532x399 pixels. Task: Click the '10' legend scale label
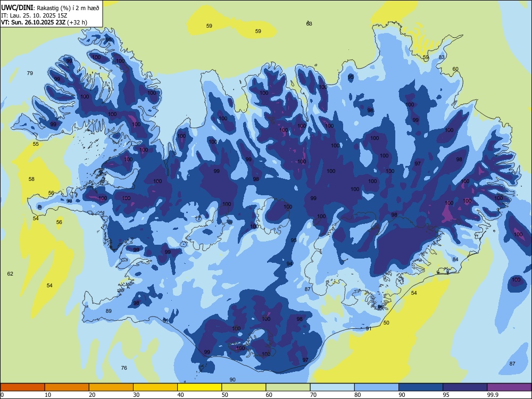pos(48,395)
